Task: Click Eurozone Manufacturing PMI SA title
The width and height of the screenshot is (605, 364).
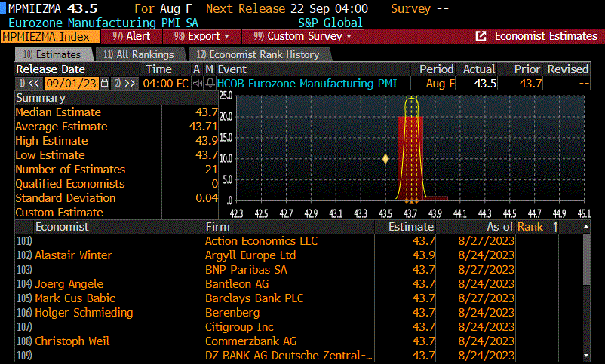Action: click(x=103, y=23)
